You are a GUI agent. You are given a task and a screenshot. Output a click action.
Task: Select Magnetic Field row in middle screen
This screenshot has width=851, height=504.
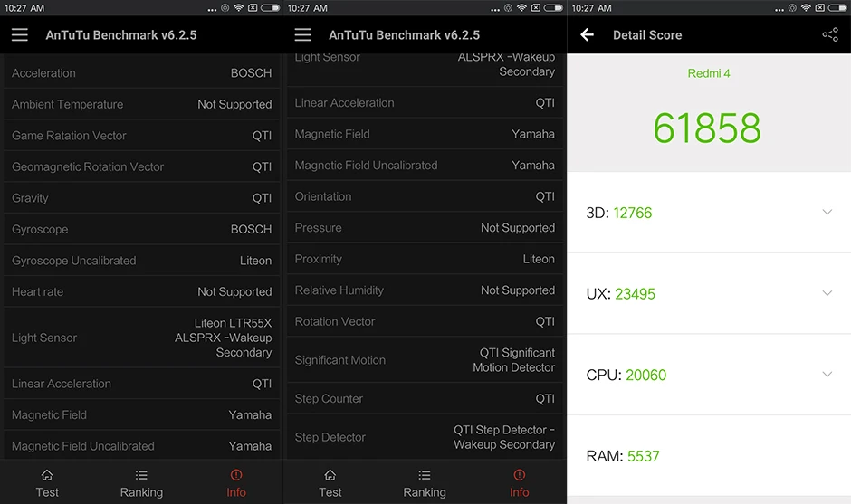click(x=425, y=134)
